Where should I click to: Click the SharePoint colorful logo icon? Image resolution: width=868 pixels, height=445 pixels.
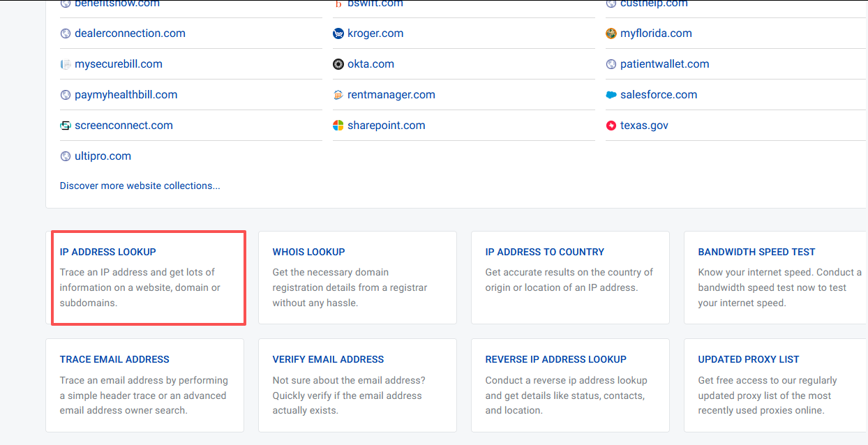pos(338,126)
